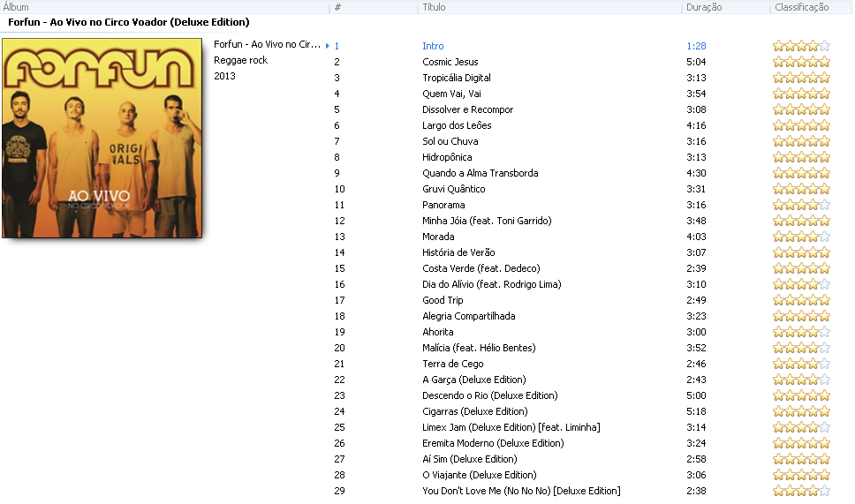The width and height of the screenshot is (855, 504).
Task: Change star rating of You Don't Love Me
Action: tap(802, 491)
